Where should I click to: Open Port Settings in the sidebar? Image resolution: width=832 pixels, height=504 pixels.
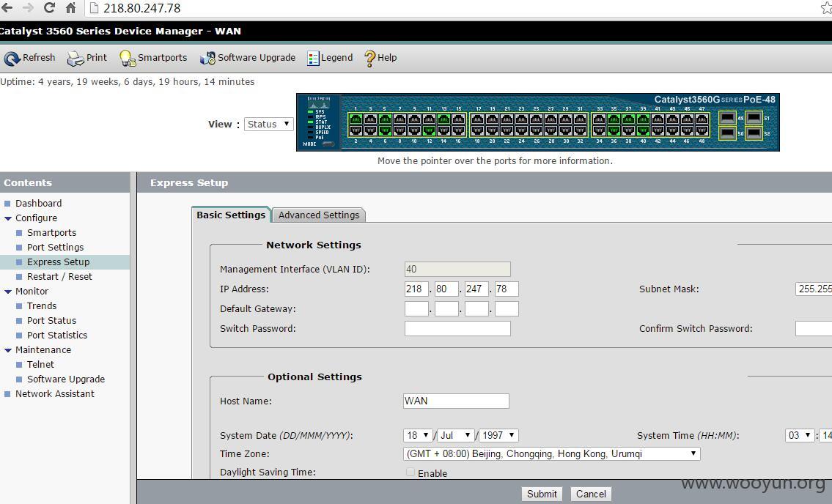point(55,247)
